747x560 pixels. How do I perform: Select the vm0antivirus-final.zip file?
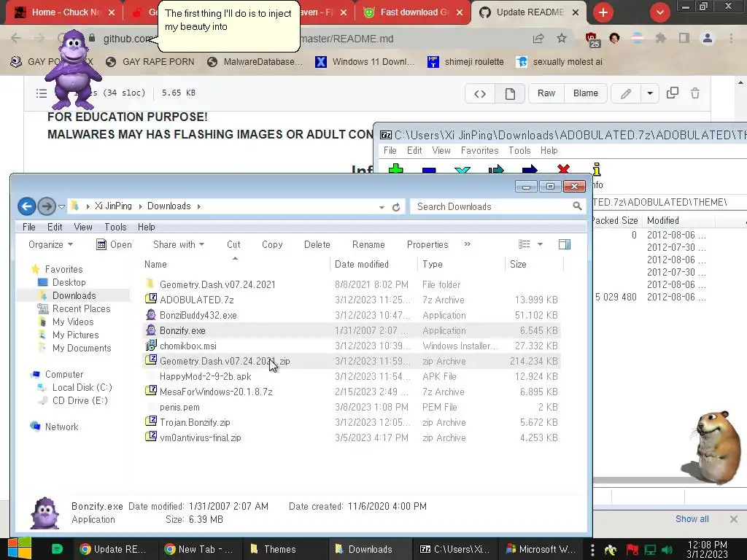coord(352,438)
